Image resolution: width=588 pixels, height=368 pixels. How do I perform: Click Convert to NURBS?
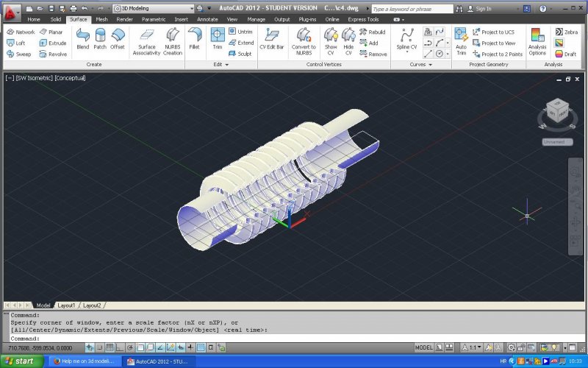[304, 40]
